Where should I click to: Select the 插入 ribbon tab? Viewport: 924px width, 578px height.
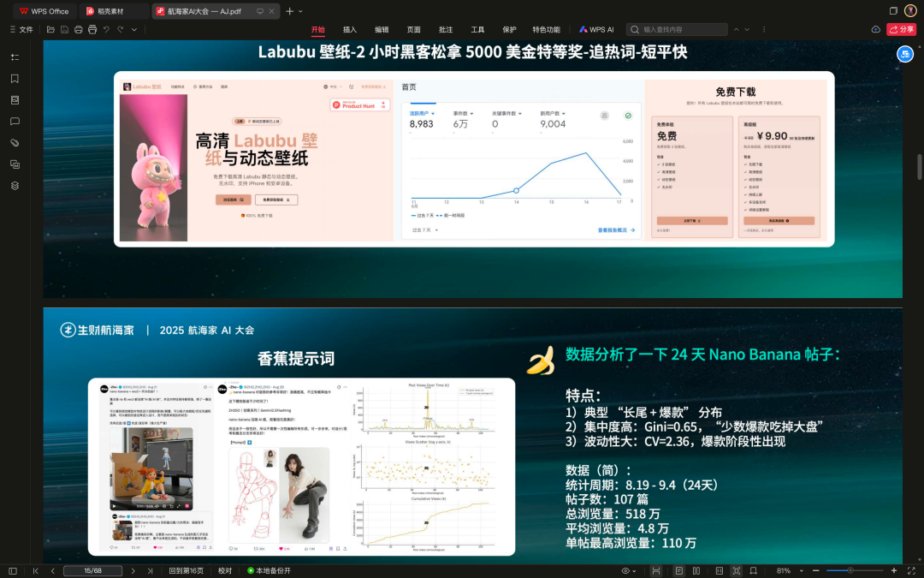pyautogui.click(x=350, y=29)
